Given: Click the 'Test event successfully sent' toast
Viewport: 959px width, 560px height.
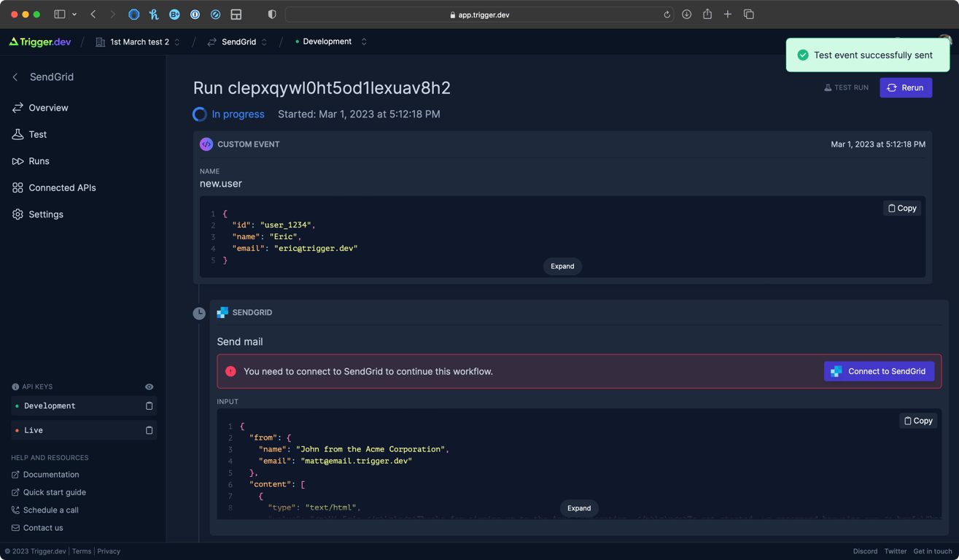Looking at the screenshot, I should [x=868, y=55].
